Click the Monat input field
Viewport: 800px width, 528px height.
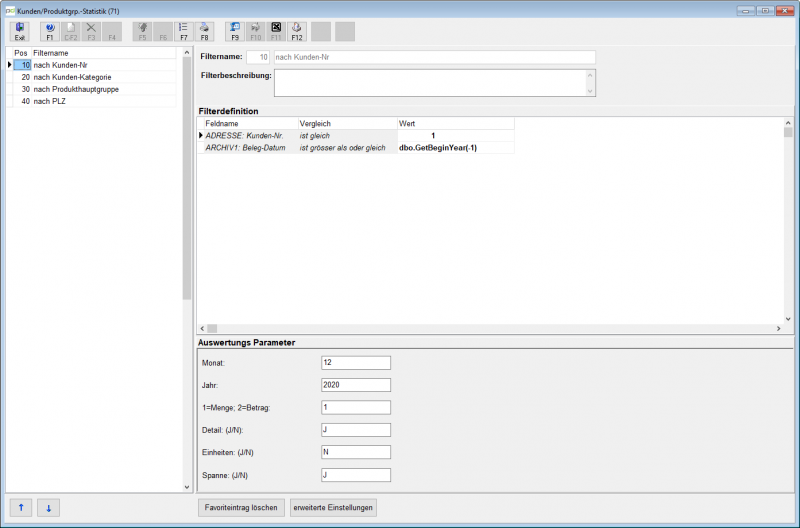coord(356,363)
